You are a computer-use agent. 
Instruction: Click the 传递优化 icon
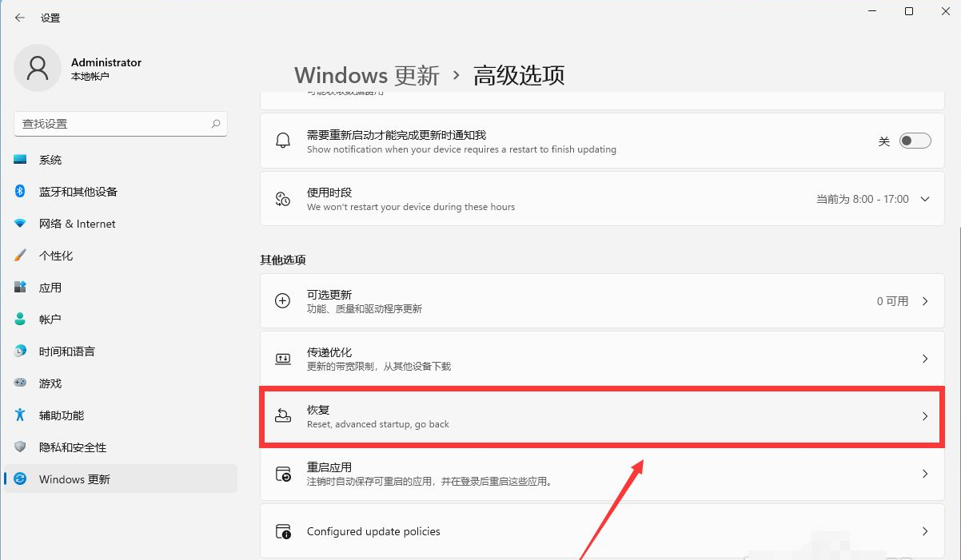coord(283,359)
